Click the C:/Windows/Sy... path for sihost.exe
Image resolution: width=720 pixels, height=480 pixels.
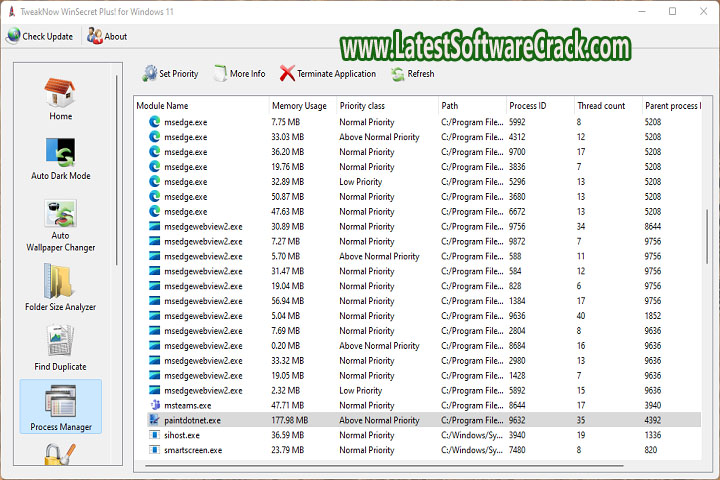[x=472, y=435]
